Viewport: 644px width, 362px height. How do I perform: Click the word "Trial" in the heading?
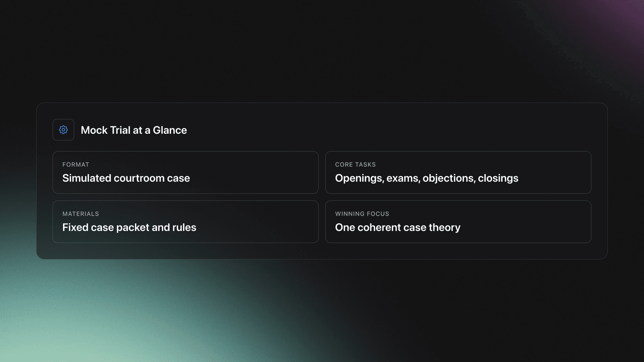(x=120, y=130)
